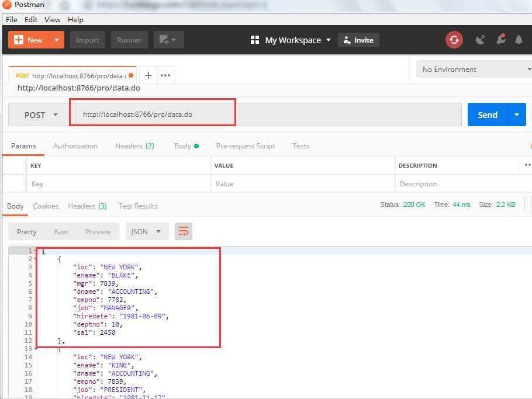Toggle the line wrap icon
The width and height of the screenshot is (532, 399).
tap(184, 231)
